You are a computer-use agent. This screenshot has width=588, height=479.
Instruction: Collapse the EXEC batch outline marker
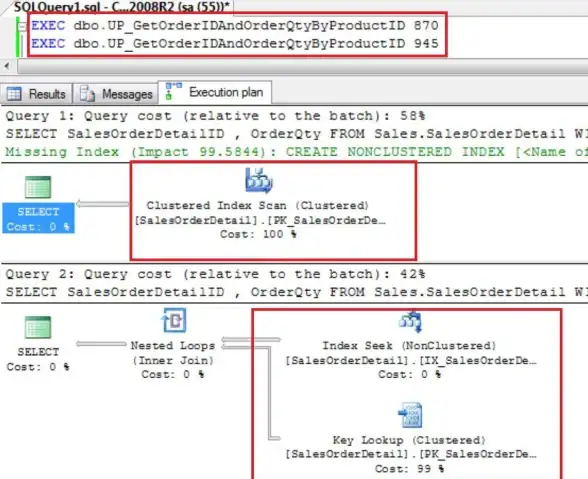click(22, 26)
